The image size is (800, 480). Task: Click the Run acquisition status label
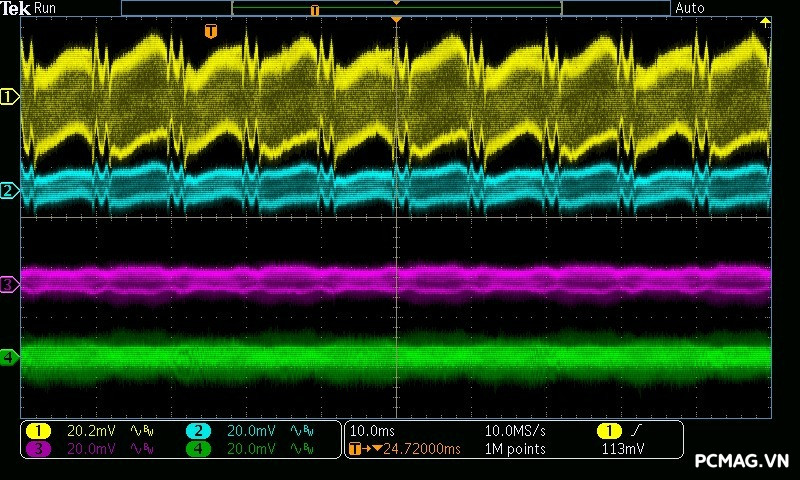click(x=45, y=8)
